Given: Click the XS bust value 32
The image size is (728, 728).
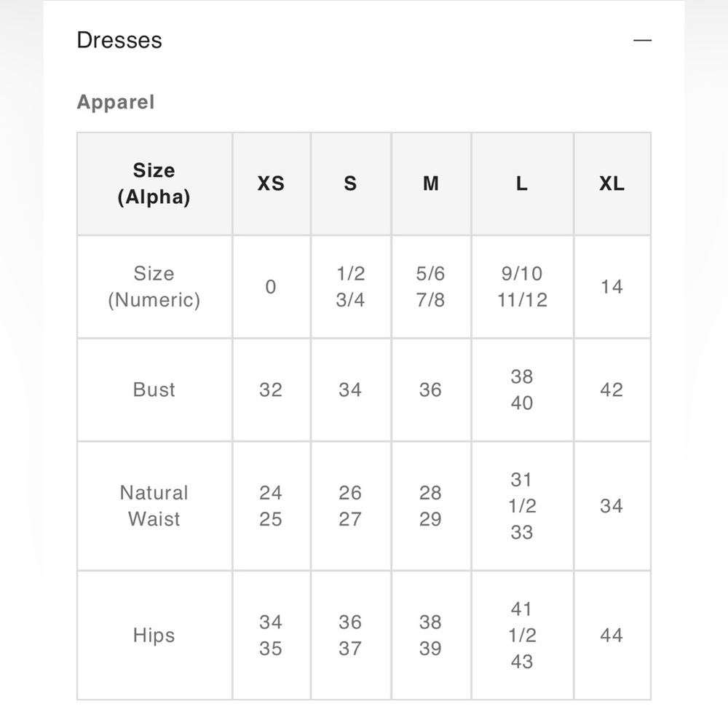Looking at the screenshot, I should point(271,389).
